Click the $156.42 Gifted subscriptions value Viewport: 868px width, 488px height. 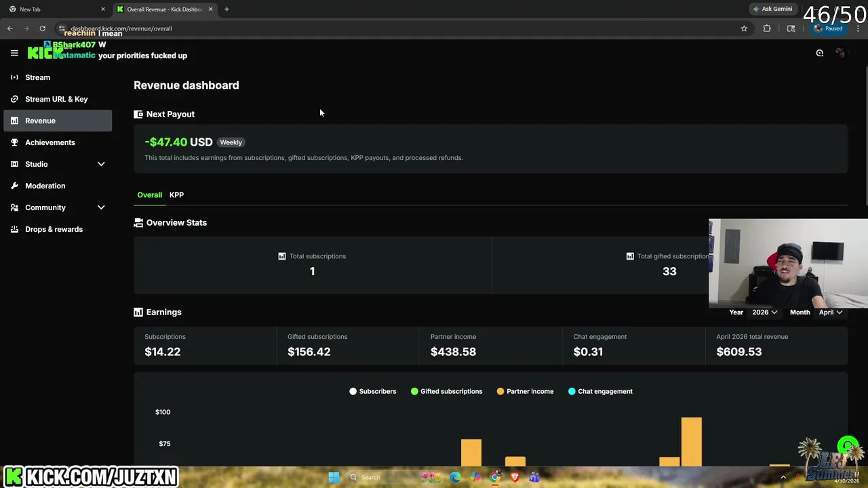(309, 352)
